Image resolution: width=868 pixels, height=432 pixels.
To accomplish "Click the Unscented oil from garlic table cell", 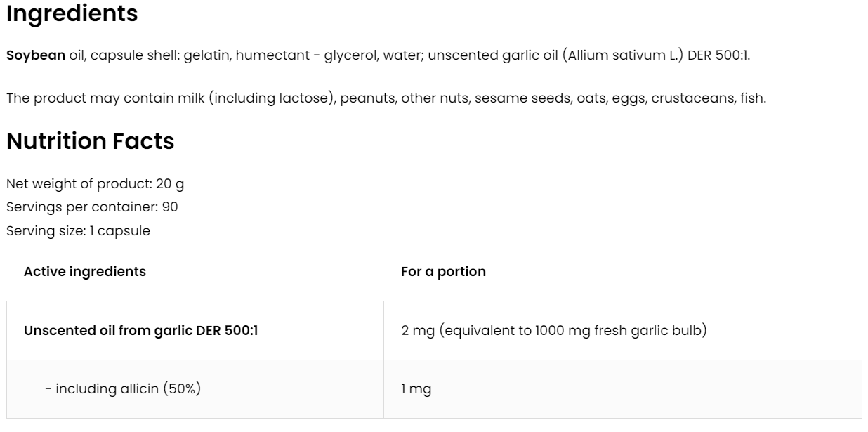I will [141, 330].
